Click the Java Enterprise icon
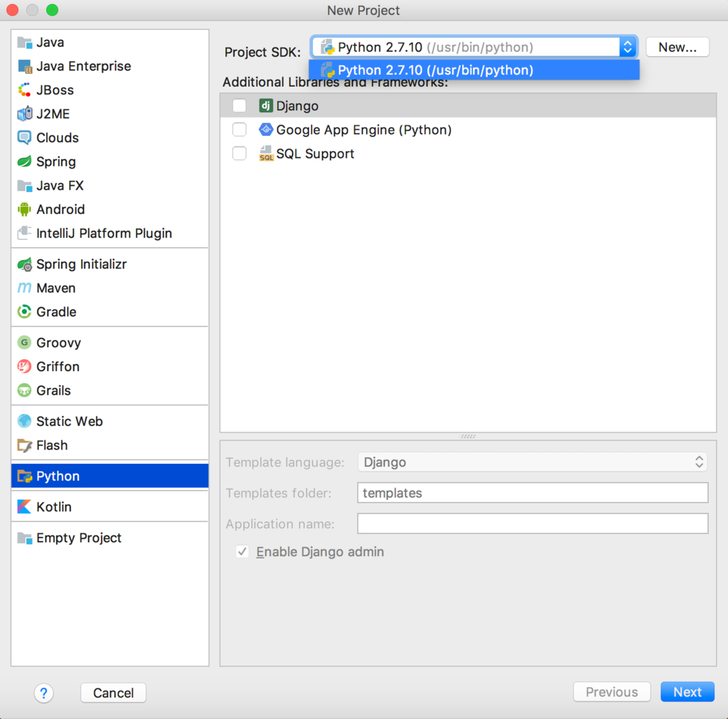 click(x=25, y=66)
